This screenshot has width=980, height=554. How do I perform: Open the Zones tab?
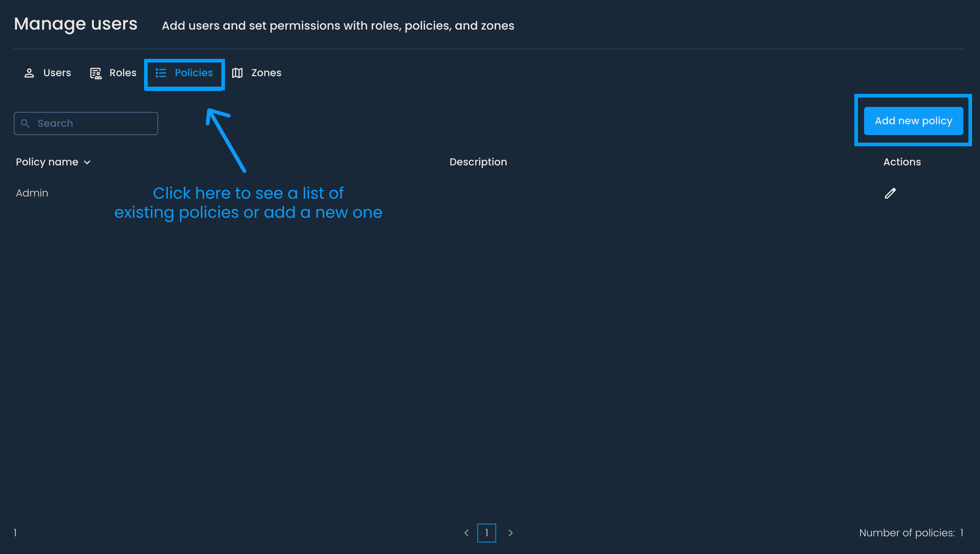266,73
